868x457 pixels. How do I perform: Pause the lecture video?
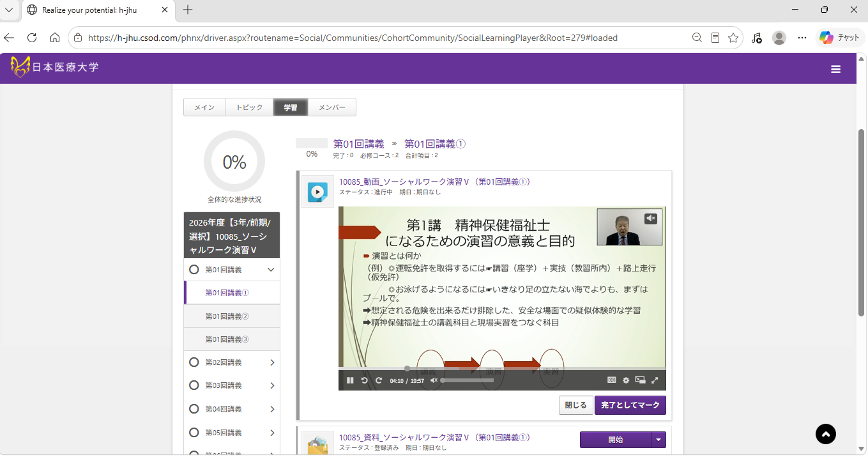(350, 380)
